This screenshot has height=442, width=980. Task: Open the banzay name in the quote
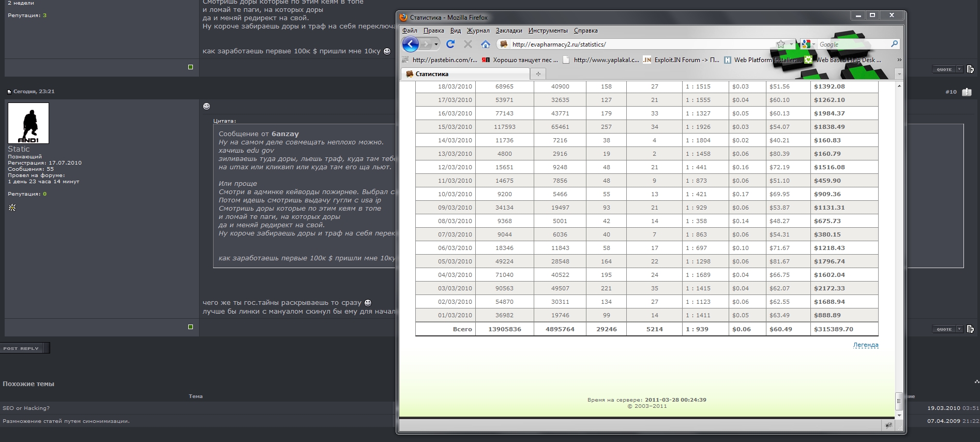pyautogui.click(x=285, y=134)
